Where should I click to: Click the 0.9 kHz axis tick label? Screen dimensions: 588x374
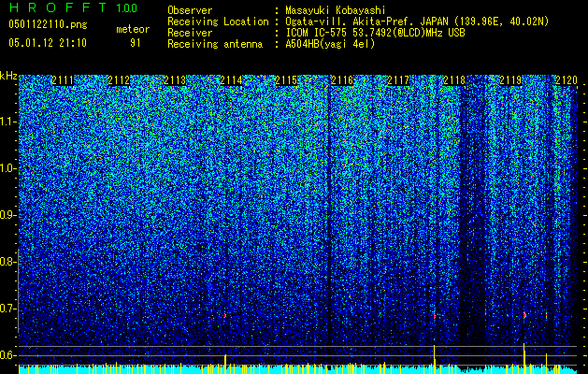[x=8, y=215]
